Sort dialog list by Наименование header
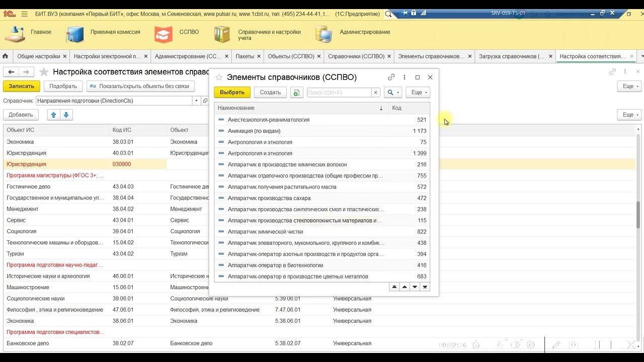The height and width of the screenshot is (362, 644). [301, 108]
